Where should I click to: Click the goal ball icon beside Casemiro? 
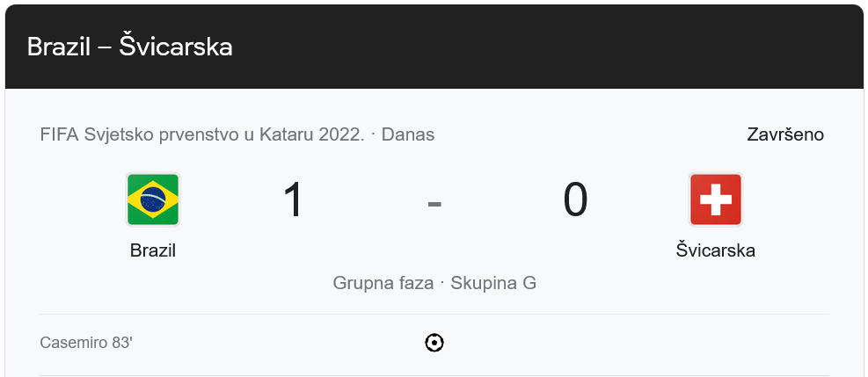434,343
